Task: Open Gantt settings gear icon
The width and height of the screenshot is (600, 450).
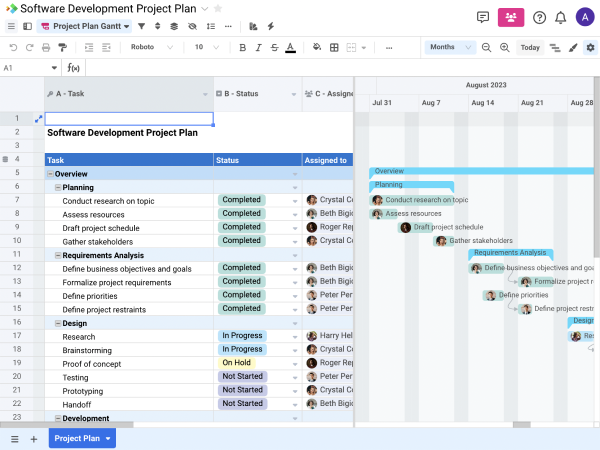Action: (x=590, y=47)
